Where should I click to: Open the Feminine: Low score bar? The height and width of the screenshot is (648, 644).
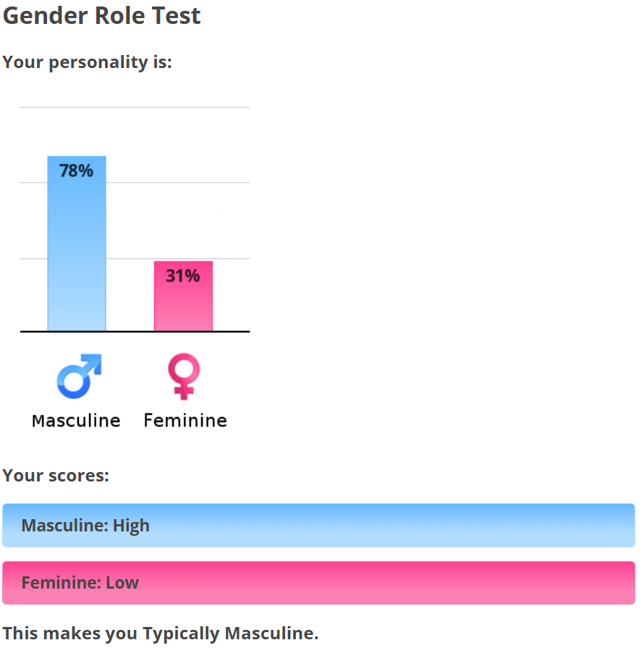(x=318, y=583)
